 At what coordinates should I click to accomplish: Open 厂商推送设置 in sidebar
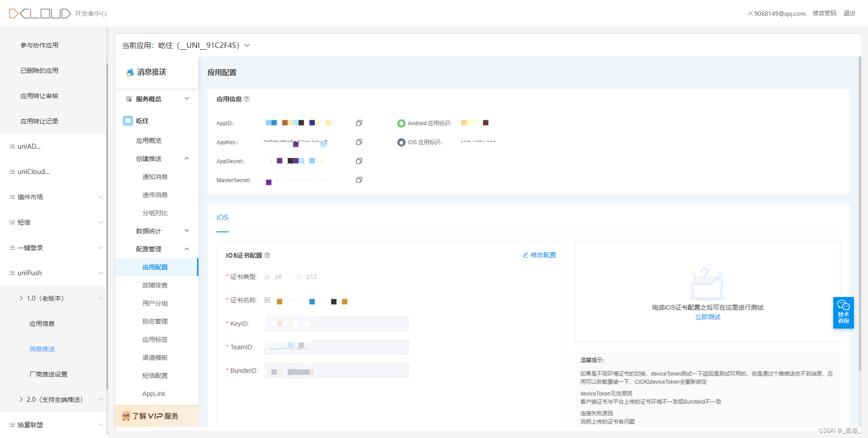(48, 374)
